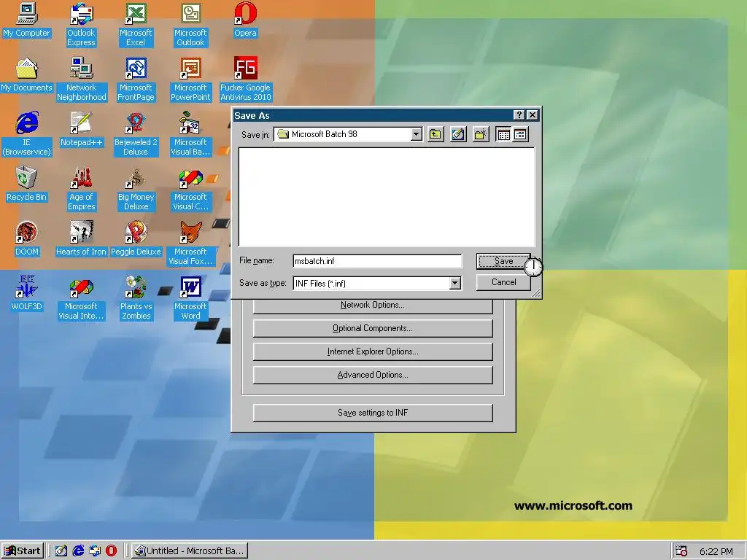Create New Folder icon in Save As
The width and height of the screenshot is (747, 560).
[481, 134]
